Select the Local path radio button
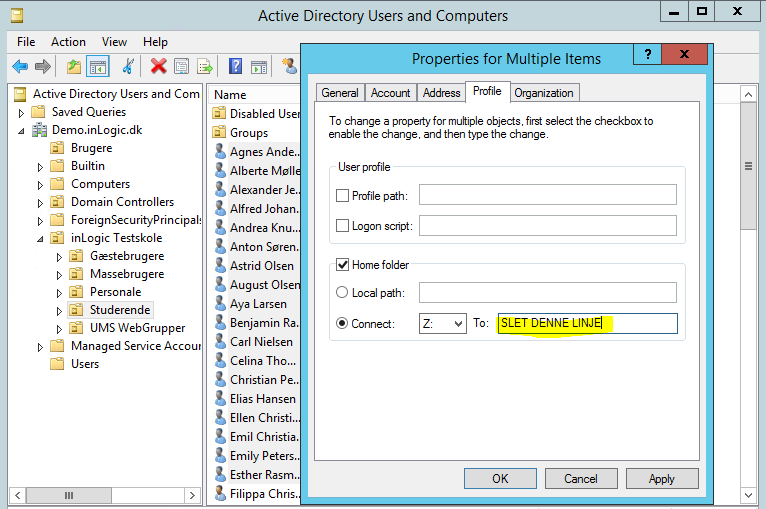The height and width of the screenshot is (509, 766). point(343,293)
